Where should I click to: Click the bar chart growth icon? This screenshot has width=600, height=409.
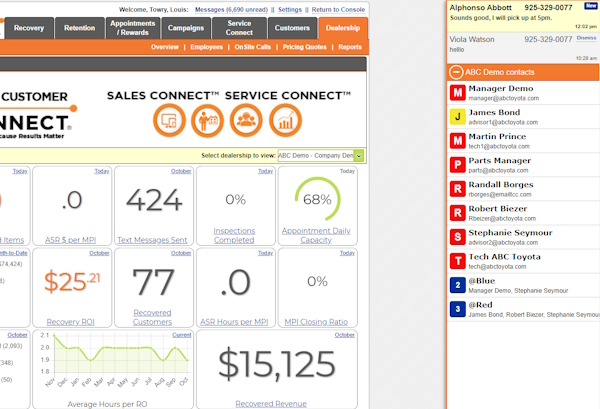tap(286, 121)
